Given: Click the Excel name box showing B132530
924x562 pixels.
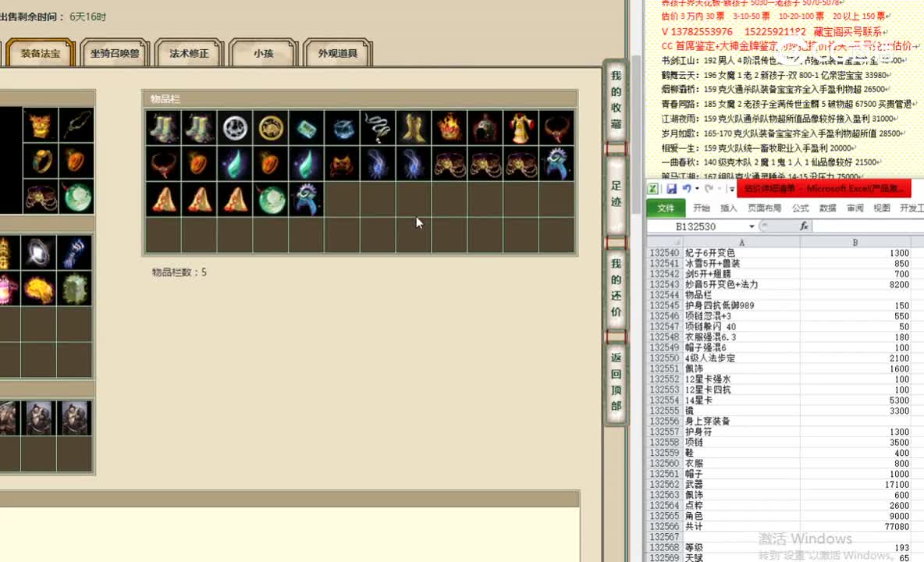Looking at the screenshot, I should [697, 226].
